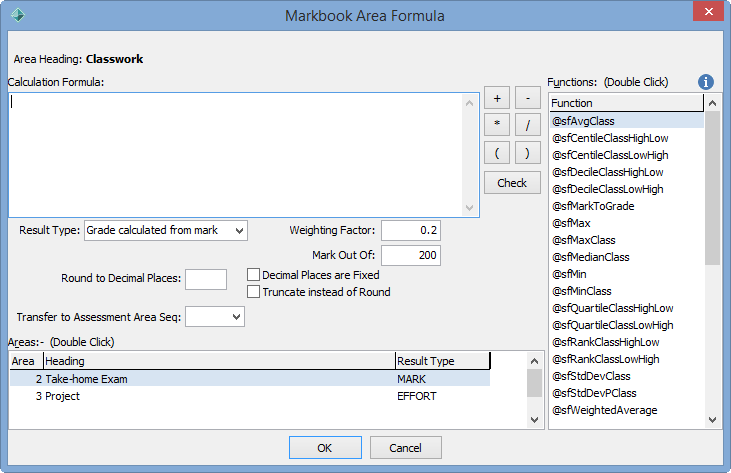Screen dimensions: 731x473
Task: Insert a closing parenthesis
Action: click(x=528, y=153)
